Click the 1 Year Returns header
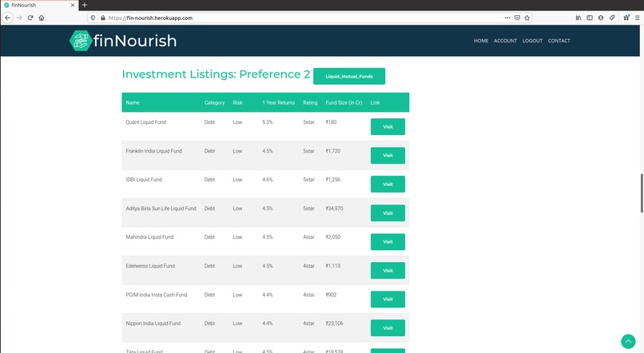 279,102
